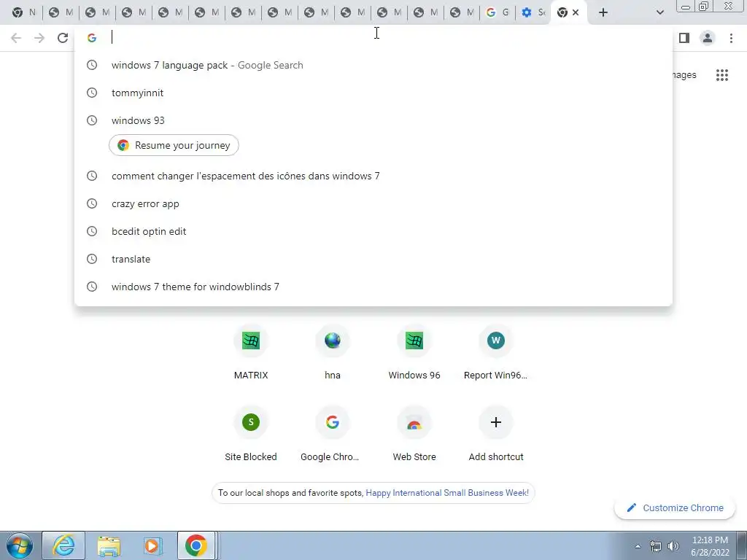The width and height of the screenshot is (747, 560).
Task: Open the Report Win96 shortcut
Action: tap(496, 352)
